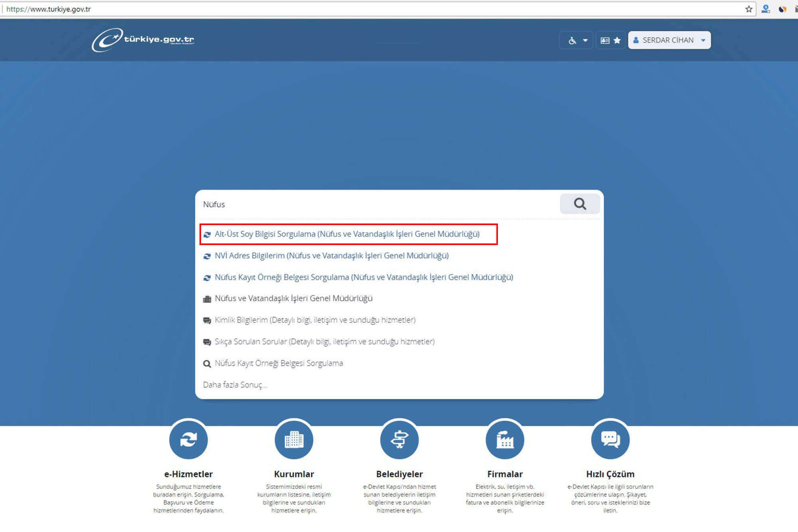The width and height of the screenshot is (798, 532).
Task: Click the chat icon beside Sıkça Sorulan Sorular
Action: tap(207, 342)
